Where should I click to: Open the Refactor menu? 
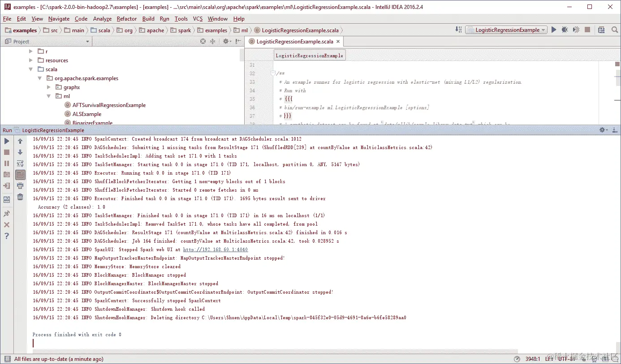click(127, 19)
